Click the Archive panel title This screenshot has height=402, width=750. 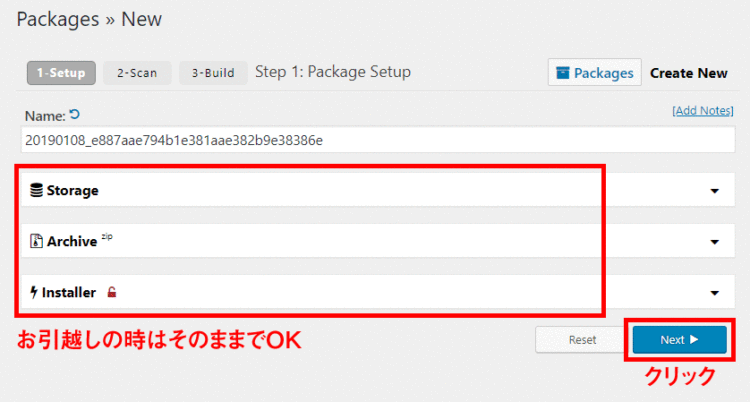72,241
